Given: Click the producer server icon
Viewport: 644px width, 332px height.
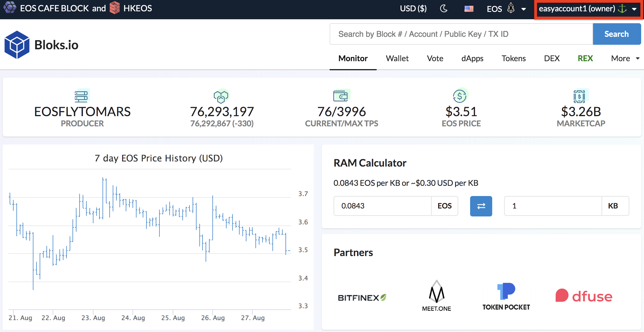Looking at the screenshot, I should (82, 96).
